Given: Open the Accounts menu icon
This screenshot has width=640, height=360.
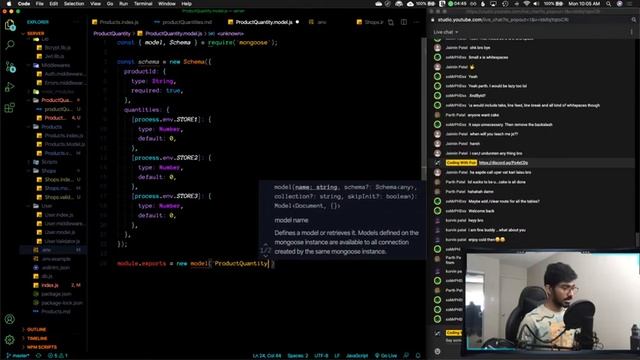Looking at the screenshot, I should [10, 319].
